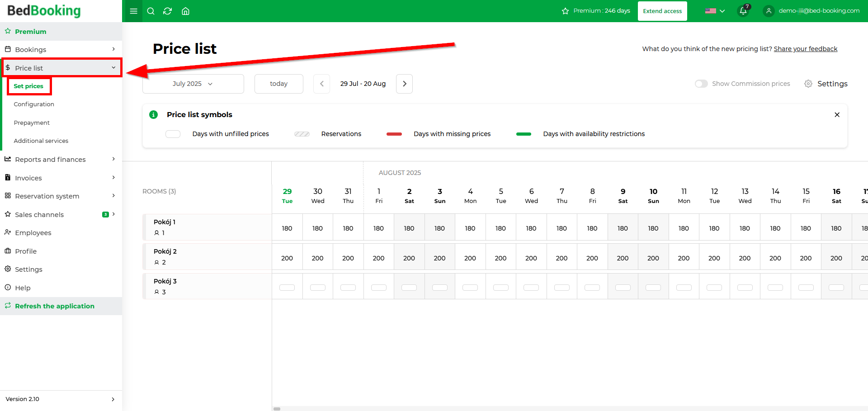Open Set prices submenu item

click(x=28, y=86)
